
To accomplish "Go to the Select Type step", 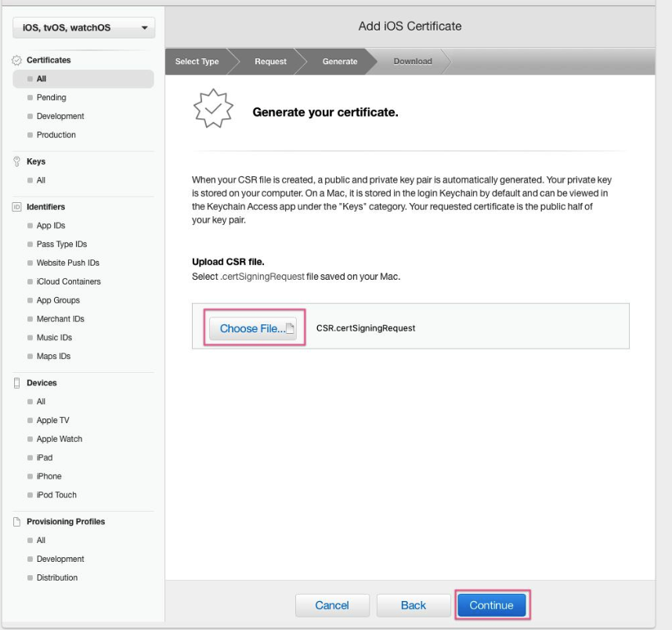I will tap(197, 62).
